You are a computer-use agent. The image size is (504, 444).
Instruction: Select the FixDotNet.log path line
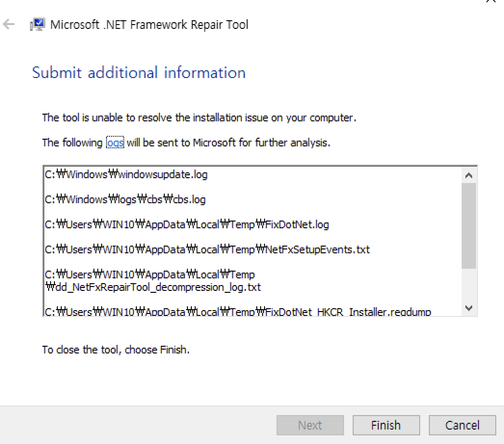pos(187,224)
